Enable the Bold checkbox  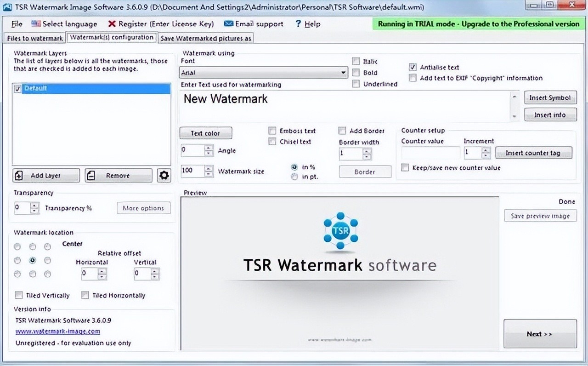click(x=356, y=73)
